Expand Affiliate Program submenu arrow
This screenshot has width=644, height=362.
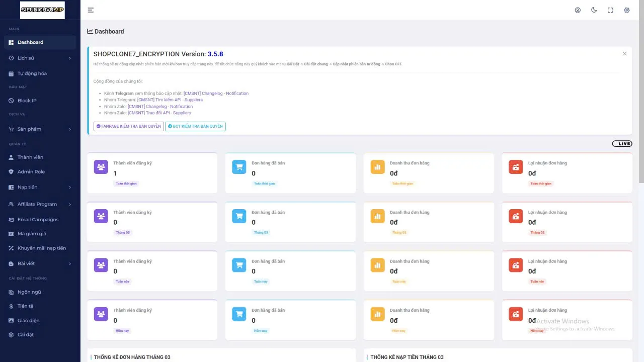tap(70, 205)
